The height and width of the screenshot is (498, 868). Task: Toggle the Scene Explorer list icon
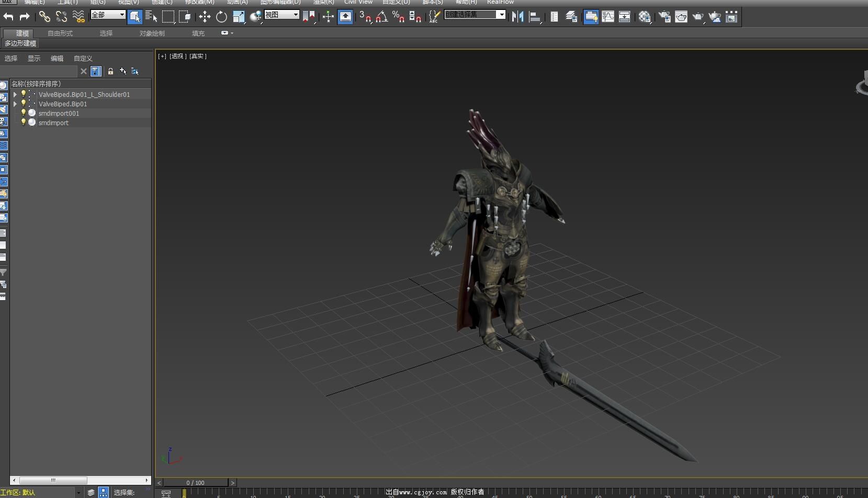pyautogui.click(x=554, y=17)
